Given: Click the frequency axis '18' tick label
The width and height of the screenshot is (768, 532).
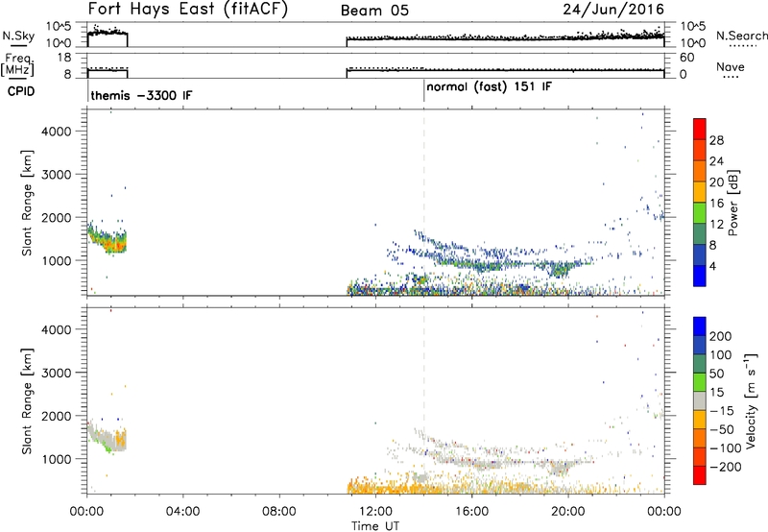Looking at the screenshot, I should (64, 58).
